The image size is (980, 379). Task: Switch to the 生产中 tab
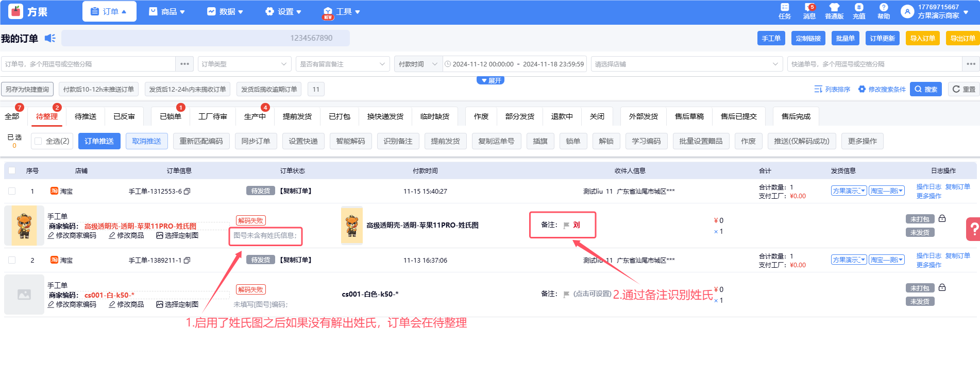tap(255, 116)
